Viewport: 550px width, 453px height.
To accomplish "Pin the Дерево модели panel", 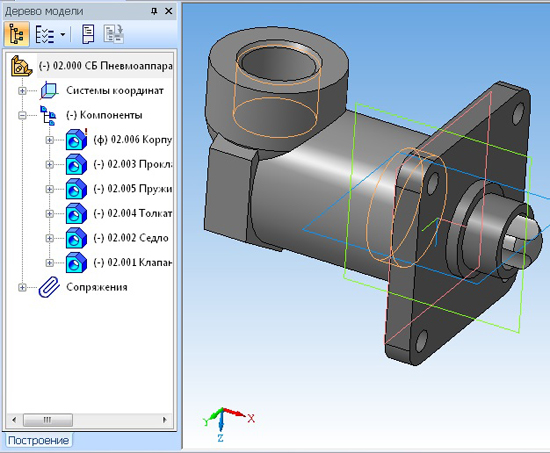I will click(154, 11).
